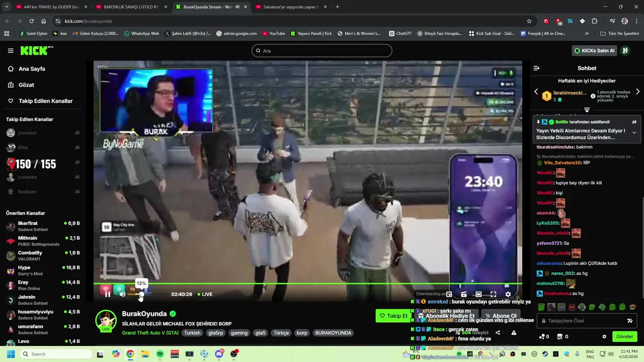Viewport: 644px width, 362px height.
Task: Reload the page
Action: tap(31, 21)
